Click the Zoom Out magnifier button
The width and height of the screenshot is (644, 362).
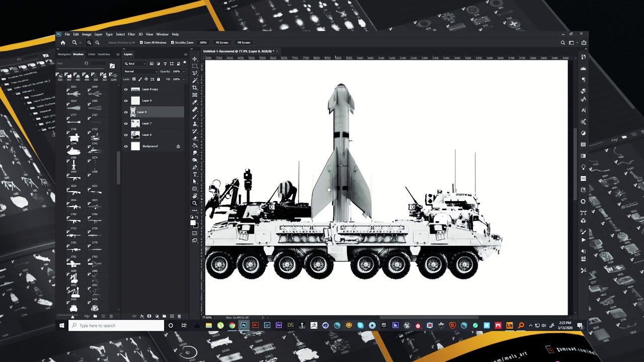click(x=97, y=43)
